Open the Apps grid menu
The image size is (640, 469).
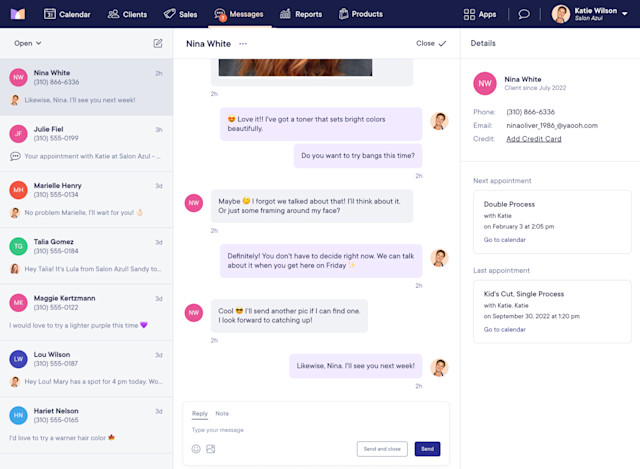pos(480,14)
